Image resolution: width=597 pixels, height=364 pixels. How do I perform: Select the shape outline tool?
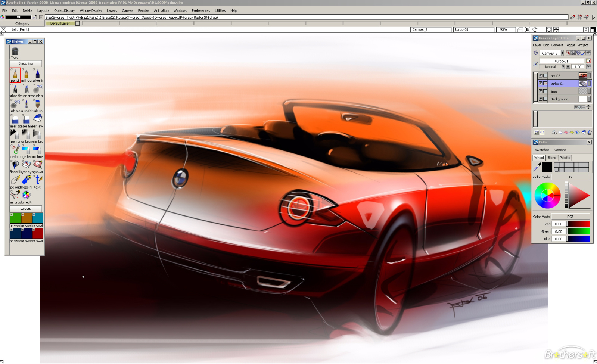coord(15,181)
